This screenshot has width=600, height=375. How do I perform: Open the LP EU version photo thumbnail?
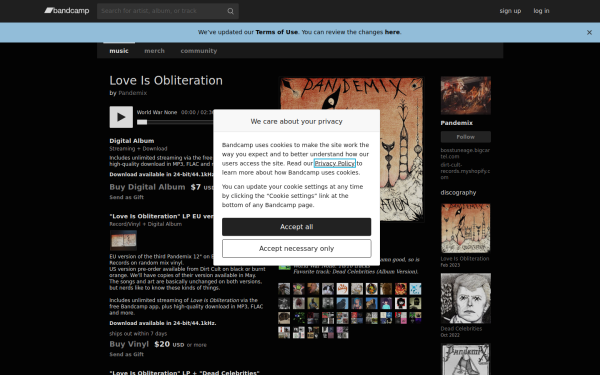point(123,240)
